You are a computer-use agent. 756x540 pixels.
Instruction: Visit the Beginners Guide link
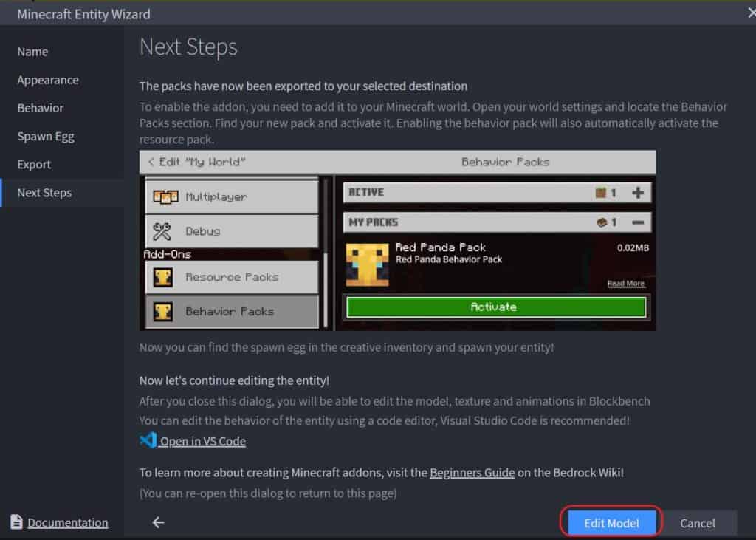472,473
